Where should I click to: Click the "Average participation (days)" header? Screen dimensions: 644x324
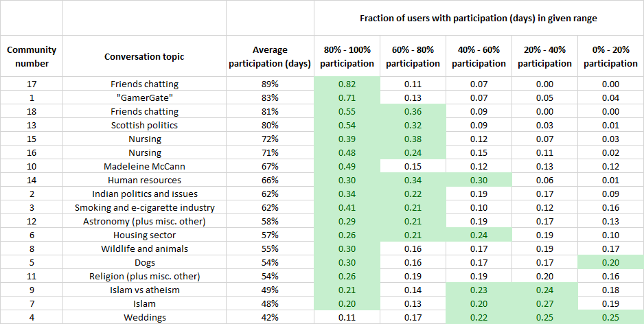click(270, 56)
